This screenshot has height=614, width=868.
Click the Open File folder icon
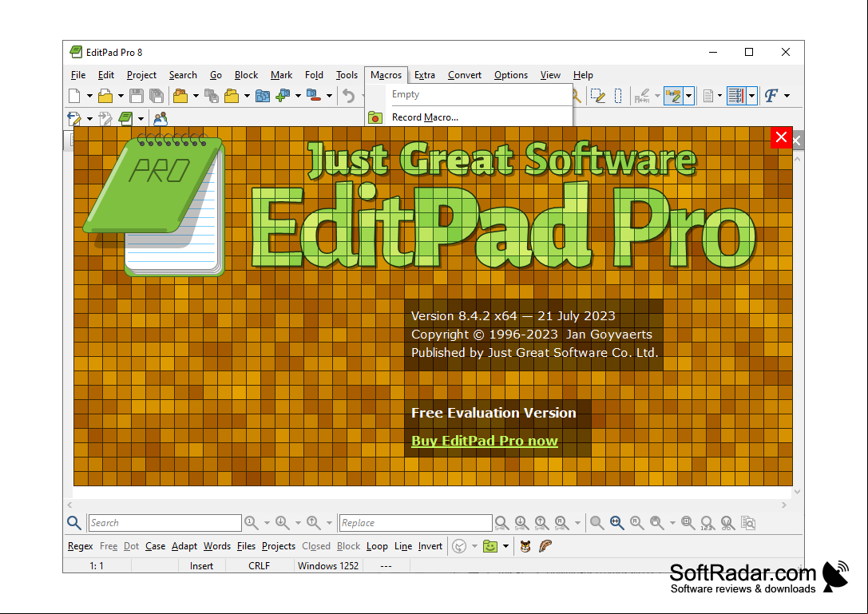[105, 96]
